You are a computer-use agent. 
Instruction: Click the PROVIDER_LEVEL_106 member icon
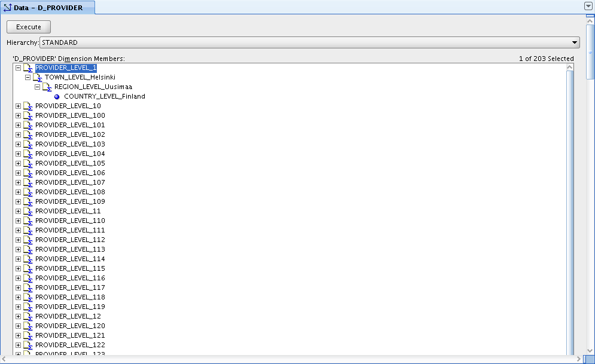(x=28, y=173)
